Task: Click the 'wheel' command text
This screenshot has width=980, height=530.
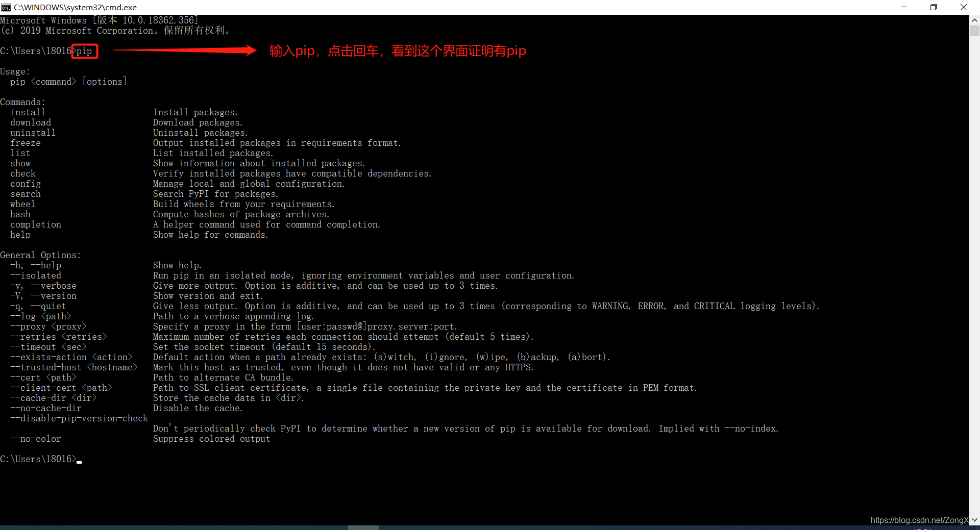Action: pyautogui.click(x=23, y=204)
